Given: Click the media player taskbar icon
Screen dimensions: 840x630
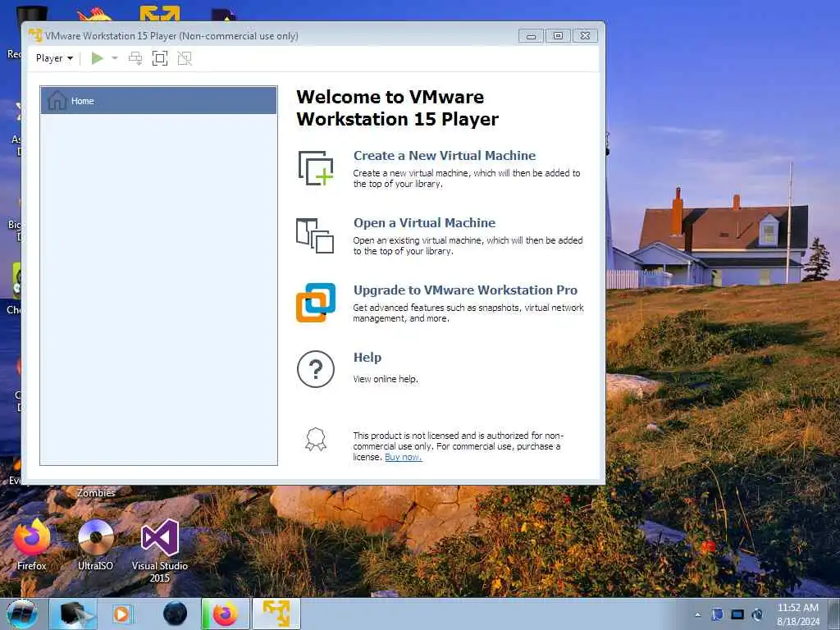Looking at the screenshot, I should [121, 614].
